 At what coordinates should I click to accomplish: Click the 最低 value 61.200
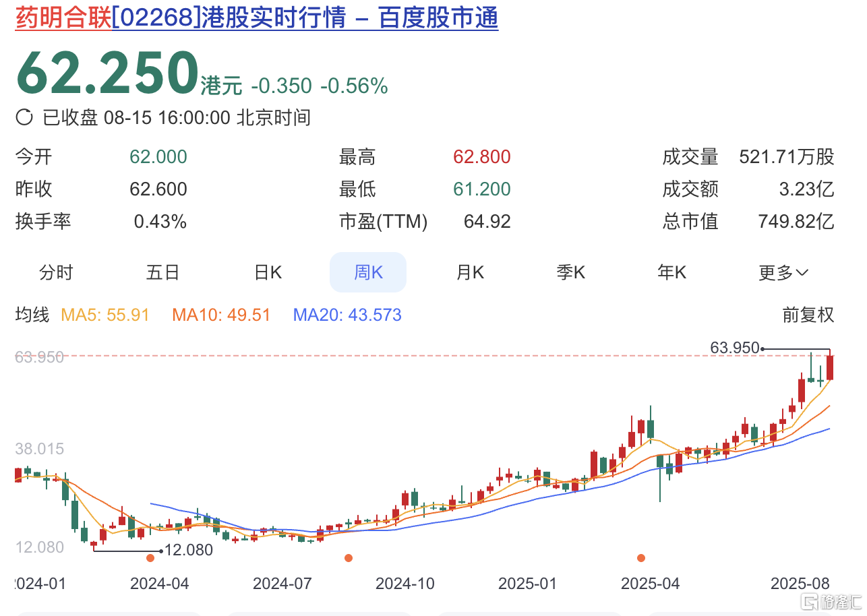482,189
